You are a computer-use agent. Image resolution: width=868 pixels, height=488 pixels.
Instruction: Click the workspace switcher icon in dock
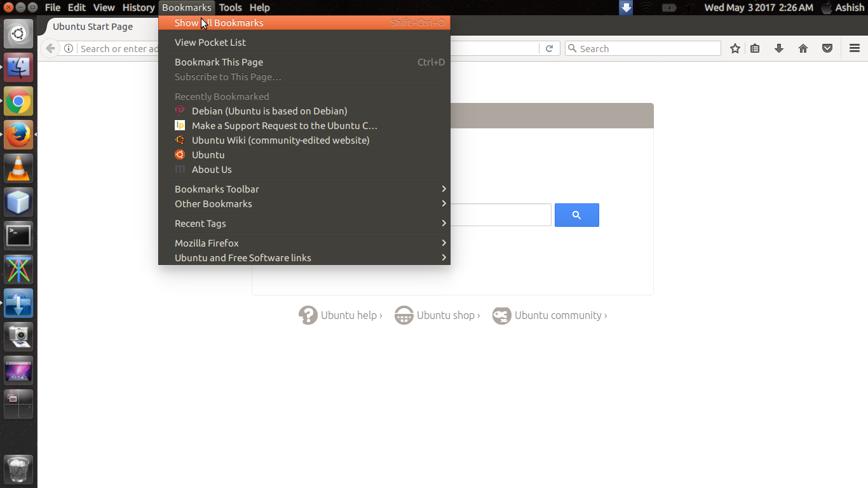click(18, 404)
